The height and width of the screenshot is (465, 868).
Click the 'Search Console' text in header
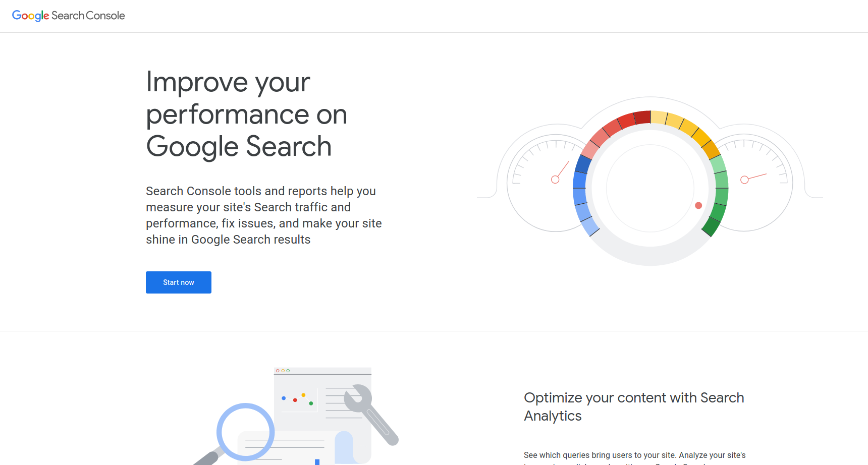tap(88, 16)
